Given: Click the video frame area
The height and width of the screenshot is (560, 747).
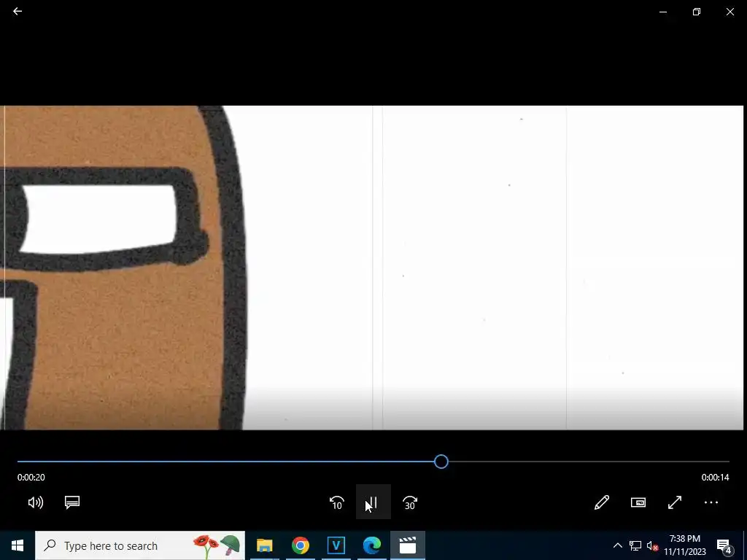Looking at the screenshot, I should (371, 268).
